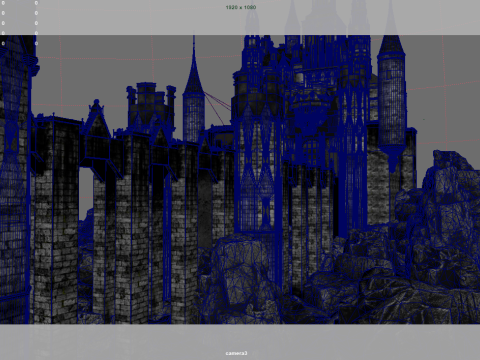This screenshot has height=360, width=480.
Task: Select the tall thin spire tower mesh
Action: [194, 100]
